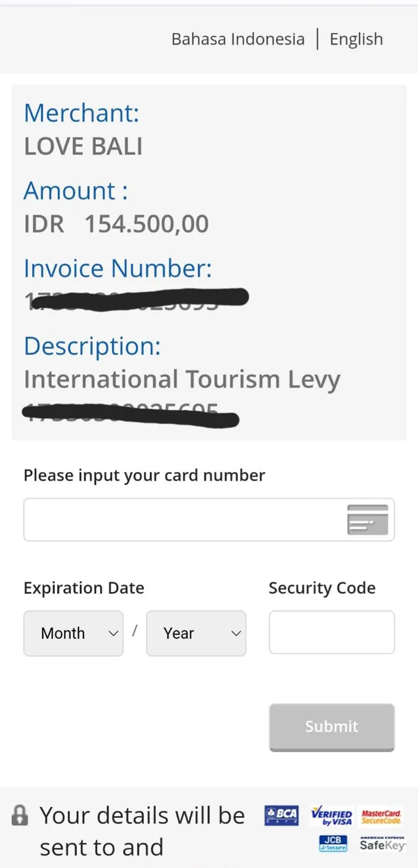Click the IDR 154.500,00 amount
This screenshot has width=418, height=868.
[116, 224]
